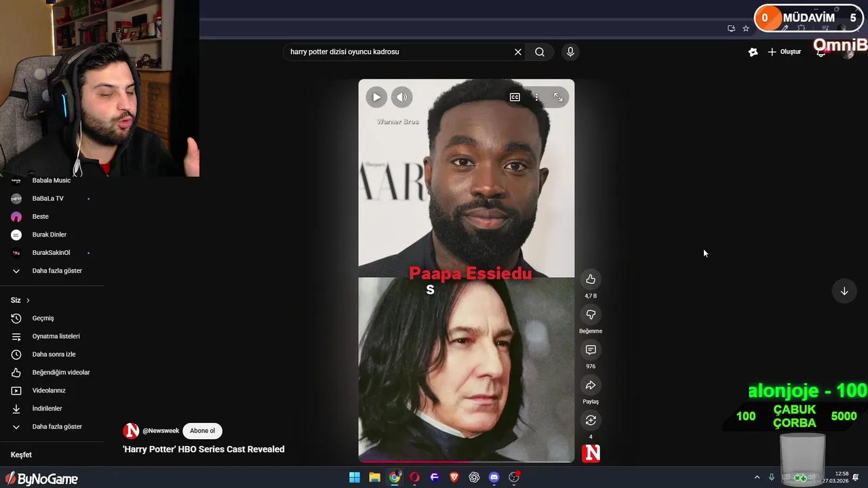868x488 pixels.
Task: Bookmark this page with the star icon
Action: coord(746,28)
